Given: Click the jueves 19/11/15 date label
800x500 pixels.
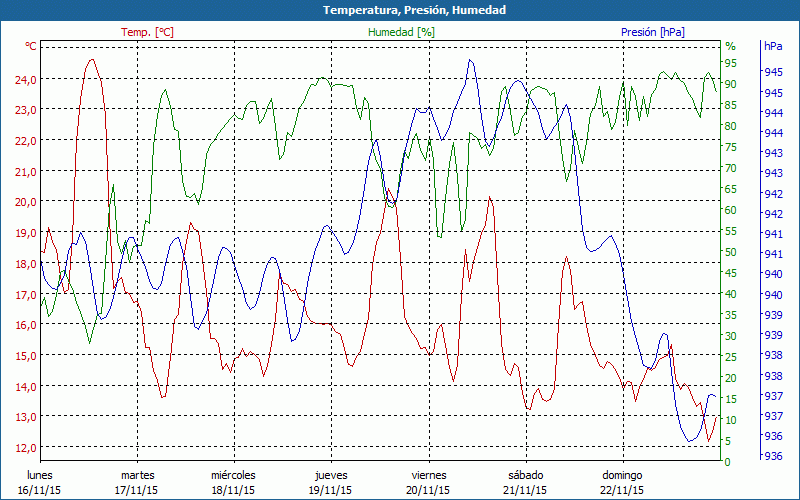Looking at the screenshot, I should coord(331,482).
